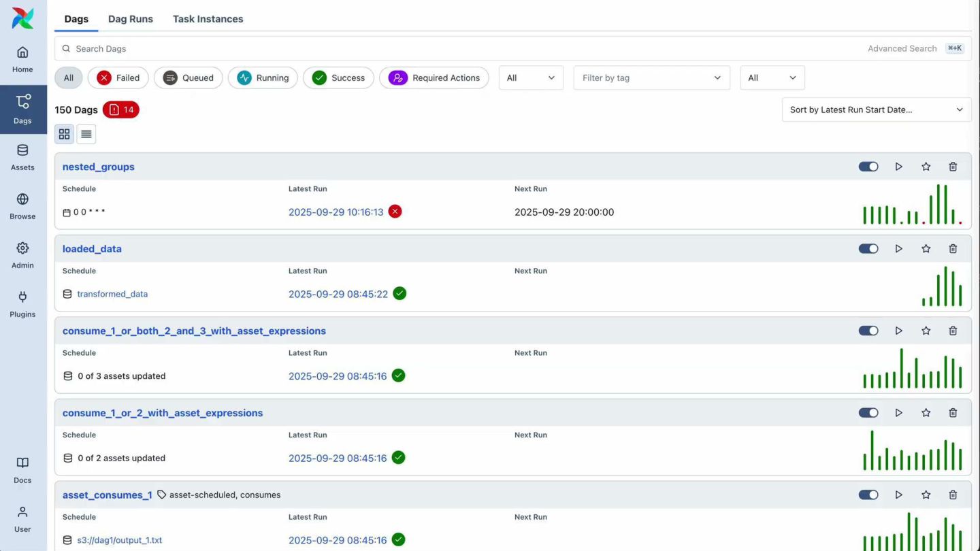Open Assets in the sidebar
The image size is (980, 551).
click(22, 158)
